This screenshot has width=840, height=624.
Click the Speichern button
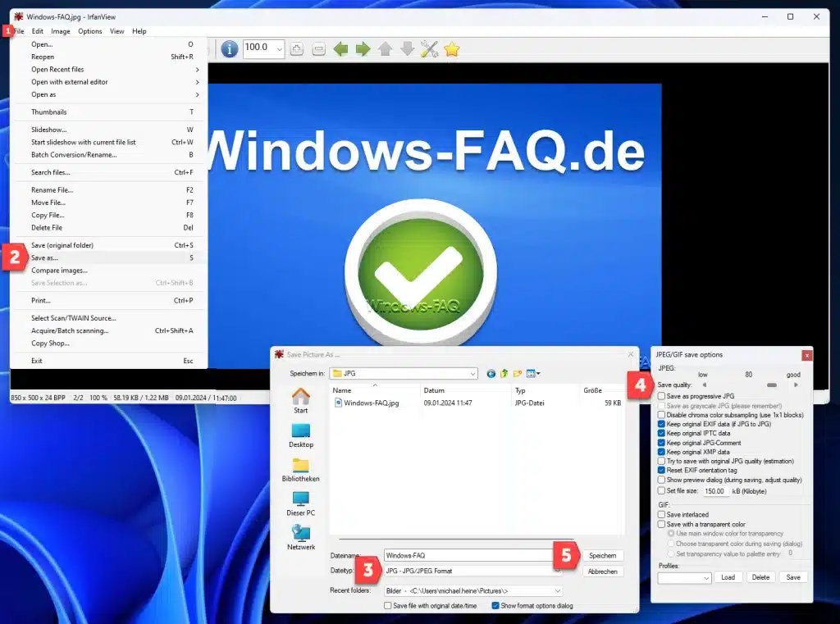(603, 556)
